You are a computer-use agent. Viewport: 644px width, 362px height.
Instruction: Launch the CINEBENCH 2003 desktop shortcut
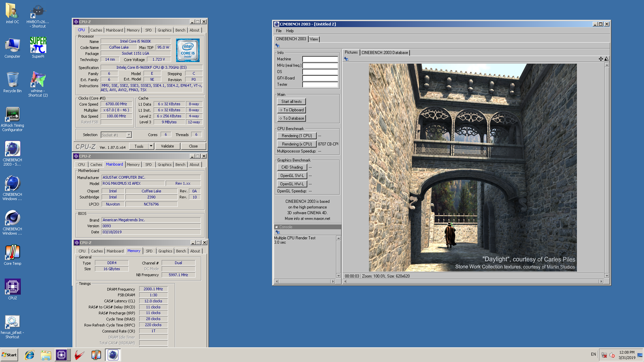(x=12, y=154)
